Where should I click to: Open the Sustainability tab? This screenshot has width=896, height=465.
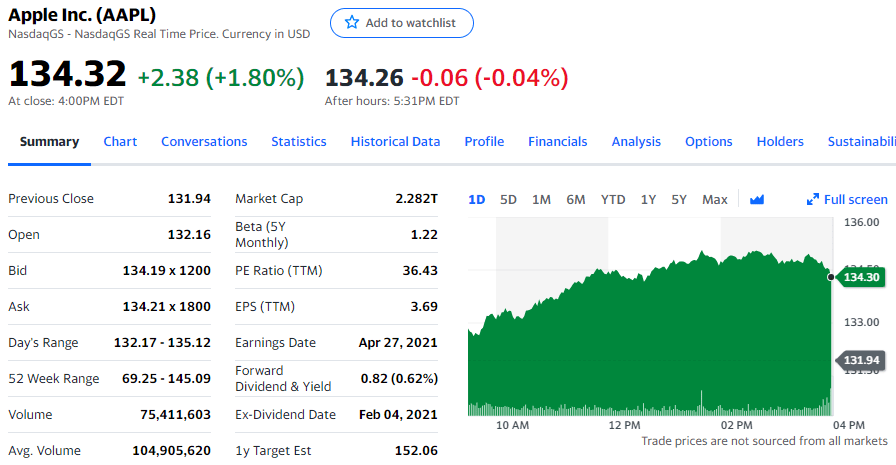(862, 142)
